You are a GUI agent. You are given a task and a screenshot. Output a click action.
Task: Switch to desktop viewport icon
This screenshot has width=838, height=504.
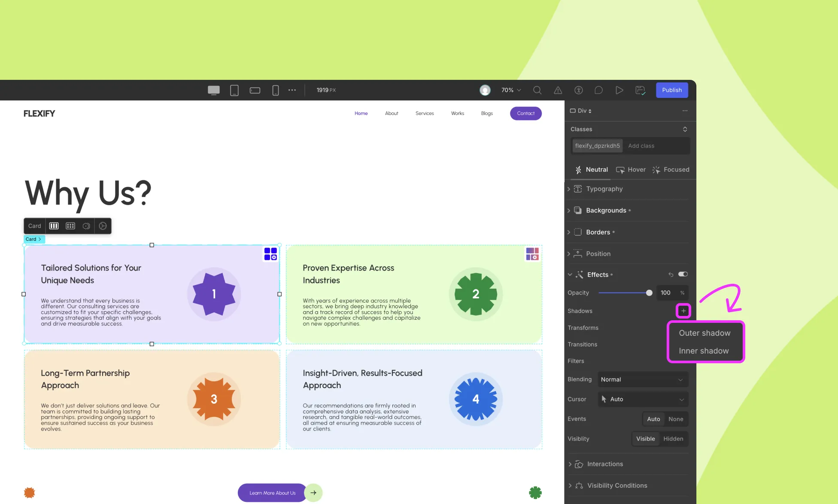[213, 90]
